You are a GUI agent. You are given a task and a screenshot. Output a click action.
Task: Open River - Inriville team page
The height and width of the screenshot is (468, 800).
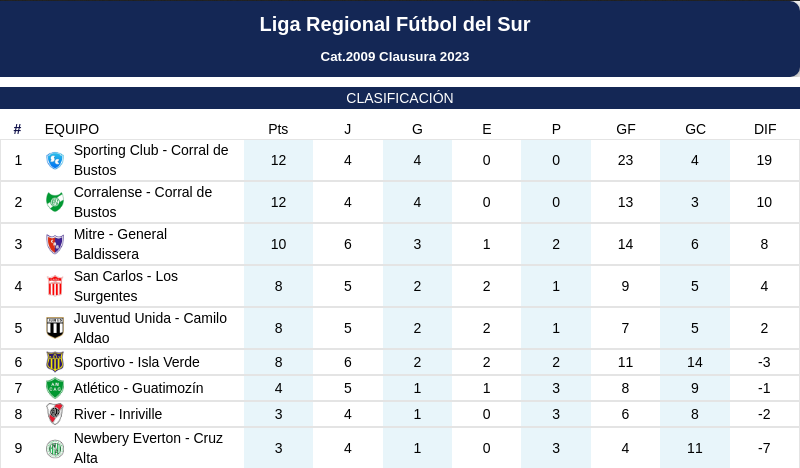(x=118, y=414)
